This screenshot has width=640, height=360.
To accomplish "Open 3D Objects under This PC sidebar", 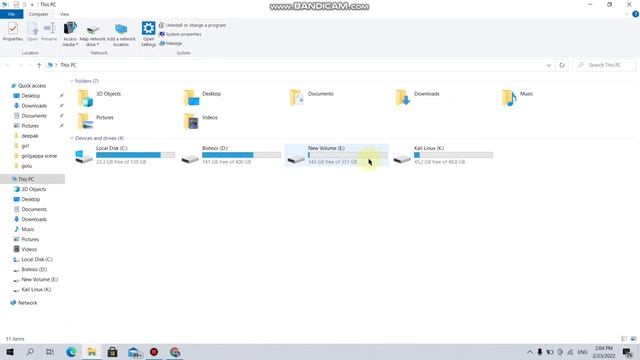I will click(x=33, y=189).
